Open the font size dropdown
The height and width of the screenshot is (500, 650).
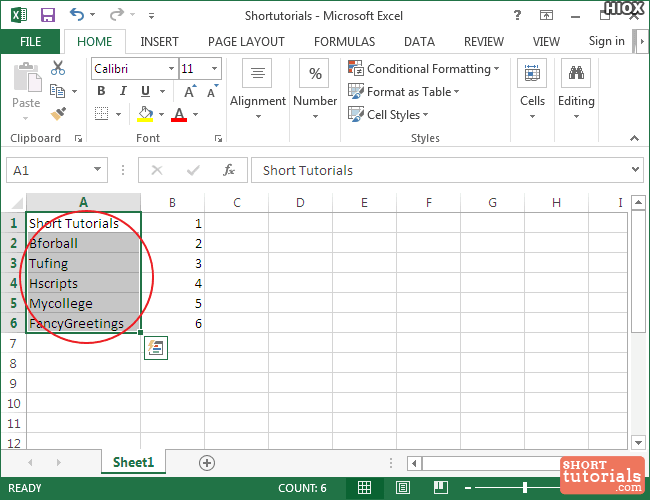click(214, 69)
